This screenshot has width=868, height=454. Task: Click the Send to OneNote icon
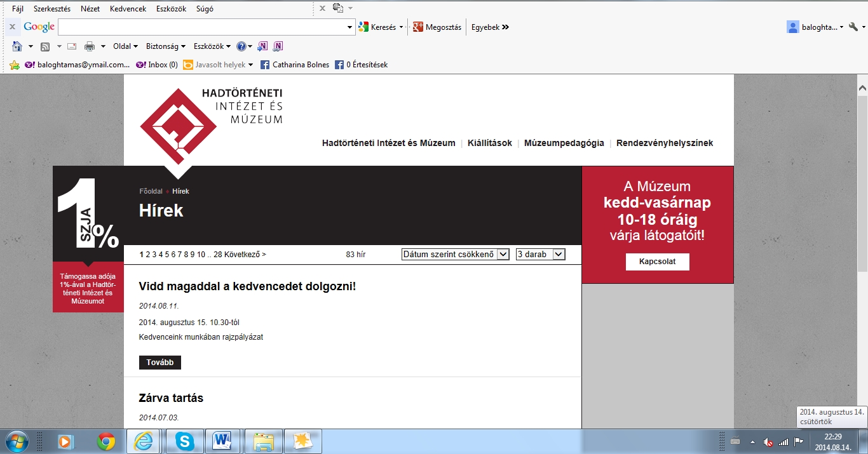pos(262,46)
